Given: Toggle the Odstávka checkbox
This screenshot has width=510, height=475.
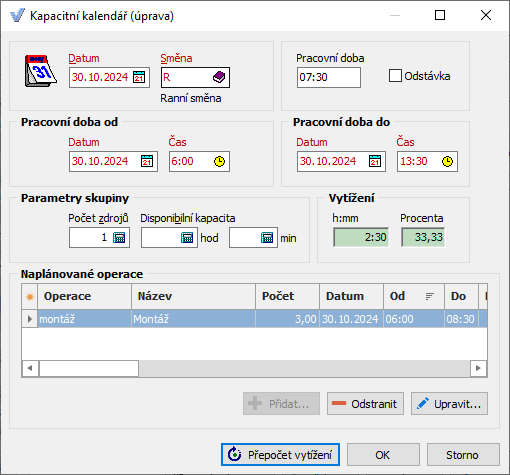Looking at the screenshot, I should click(395, 76).
